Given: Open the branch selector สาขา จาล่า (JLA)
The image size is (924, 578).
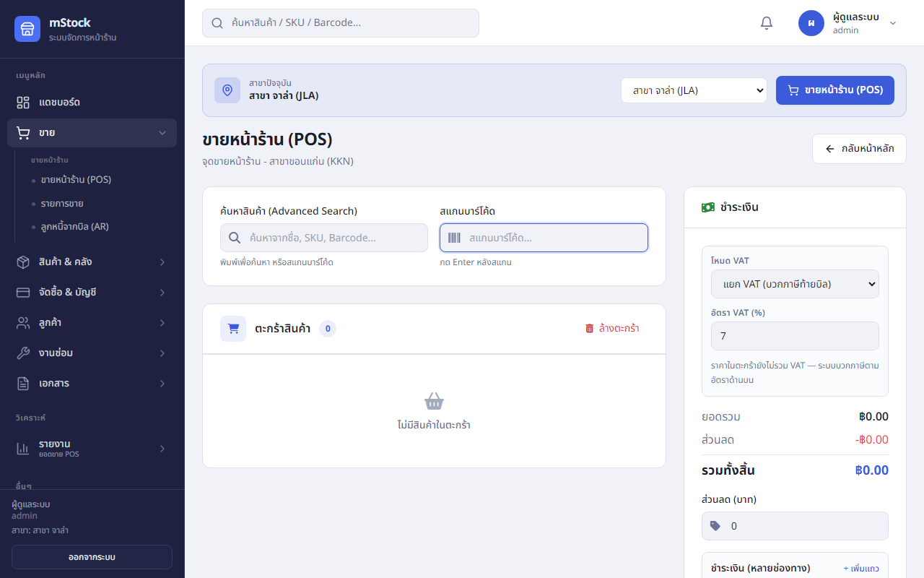Looking at the screenshot, I should tap(694, 90).
